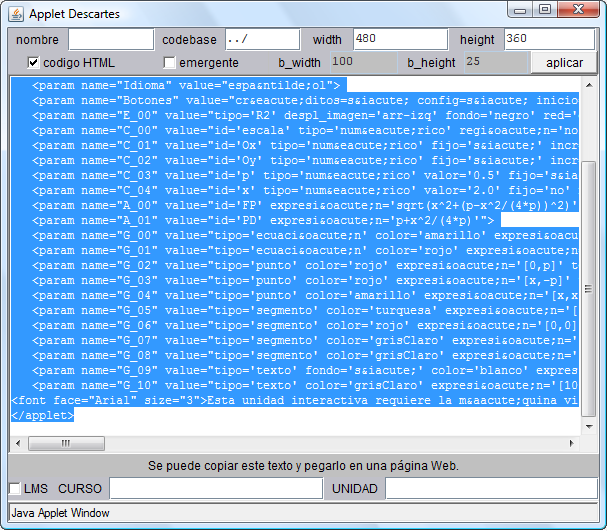Click the param name="G_08" grisClaro line
The width and height of the screenshot is (608, 531).
(305, 356)
